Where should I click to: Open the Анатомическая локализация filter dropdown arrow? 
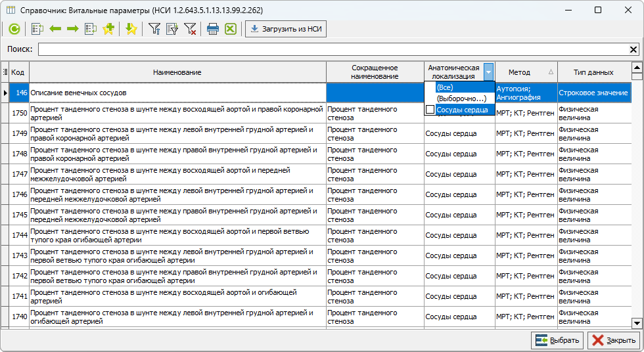488,72
